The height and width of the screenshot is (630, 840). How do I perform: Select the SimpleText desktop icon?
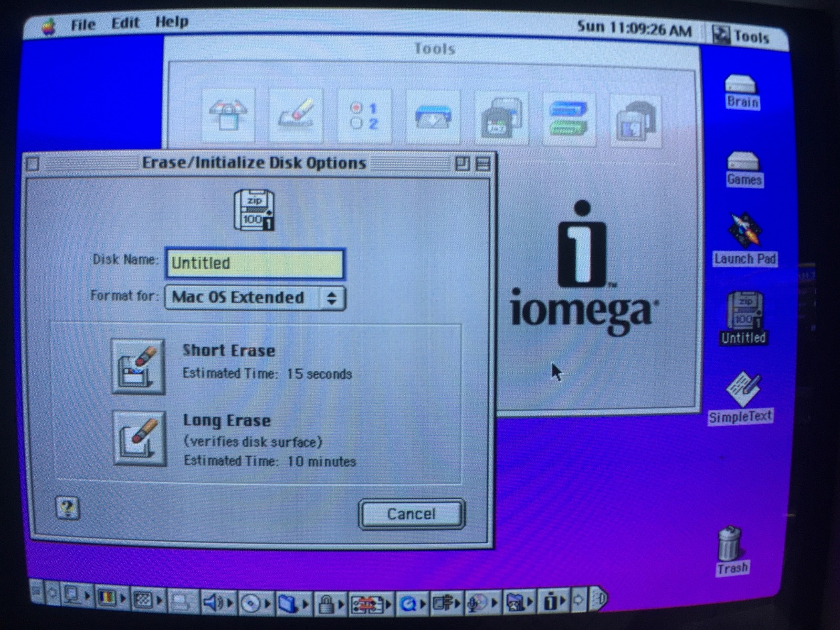click(x=741, y=397)
